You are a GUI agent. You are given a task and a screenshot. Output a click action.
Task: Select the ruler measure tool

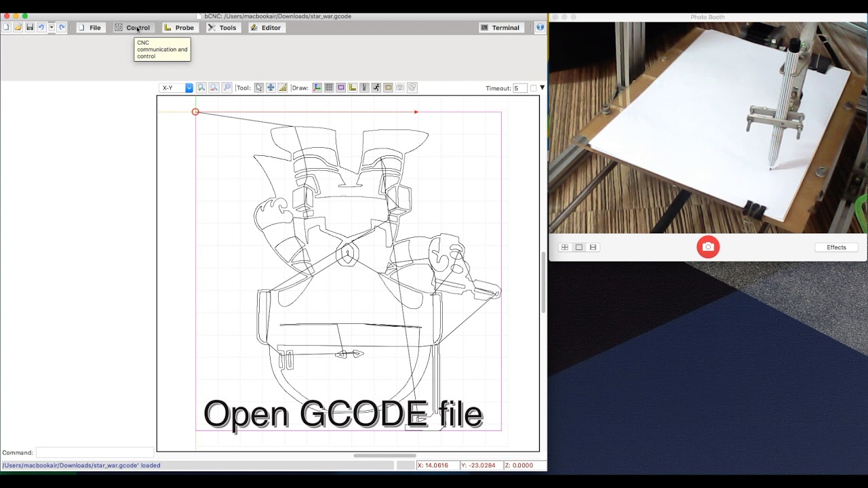point(283,87)
